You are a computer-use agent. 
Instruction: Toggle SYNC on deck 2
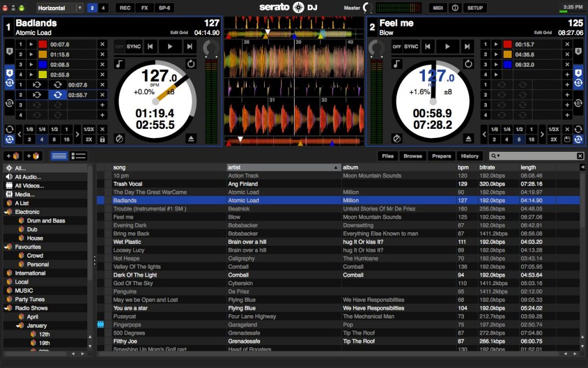pyautogui.click(x=411, y=47)
